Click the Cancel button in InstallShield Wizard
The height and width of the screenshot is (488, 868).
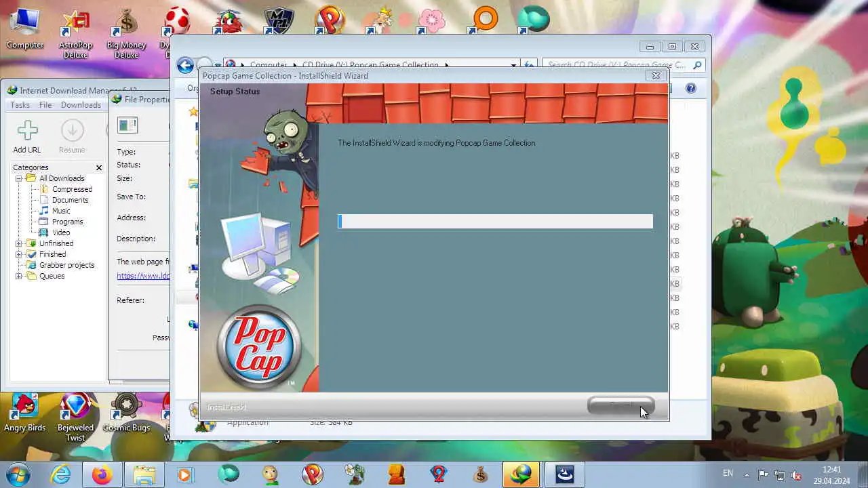[x=620, y=406]
